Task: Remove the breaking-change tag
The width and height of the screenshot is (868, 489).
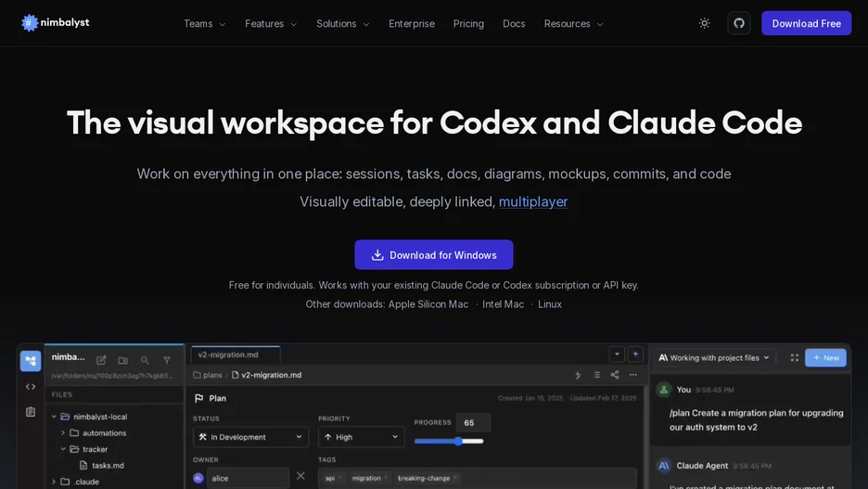Action: pyautogui.click(x=455, y=478)
